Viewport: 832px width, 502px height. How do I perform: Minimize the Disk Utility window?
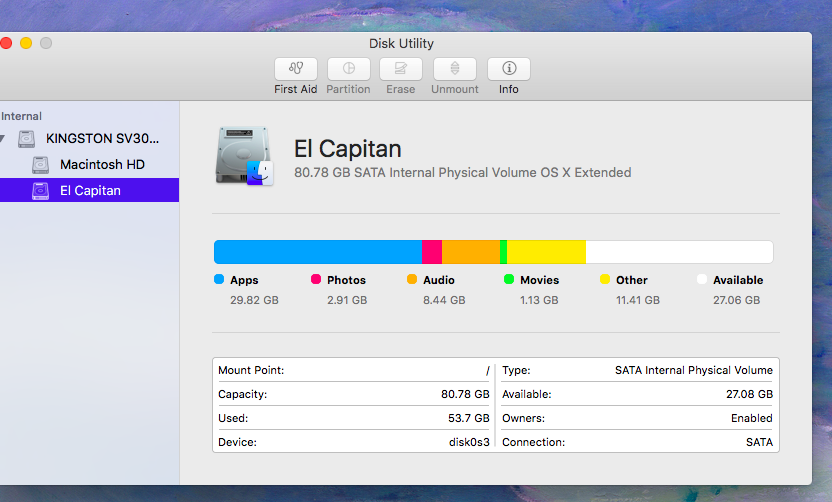point(26,43)
